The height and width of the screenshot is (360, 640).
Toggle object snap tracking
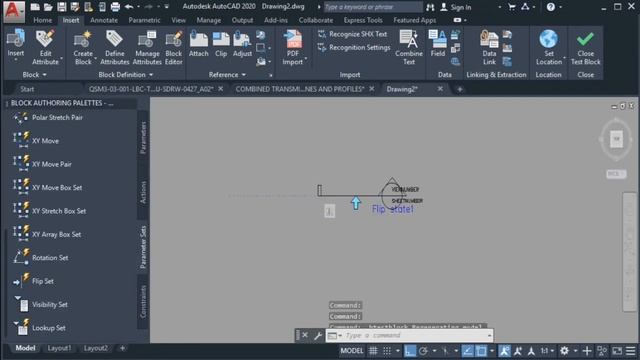(467, 351)
